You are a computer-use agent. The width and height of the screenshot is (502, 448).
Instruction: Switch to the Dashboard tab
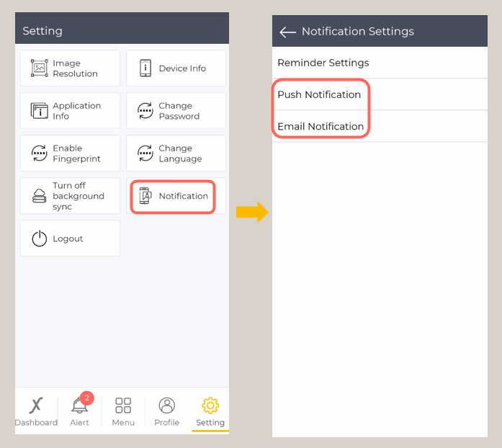[x=36, y=411]
